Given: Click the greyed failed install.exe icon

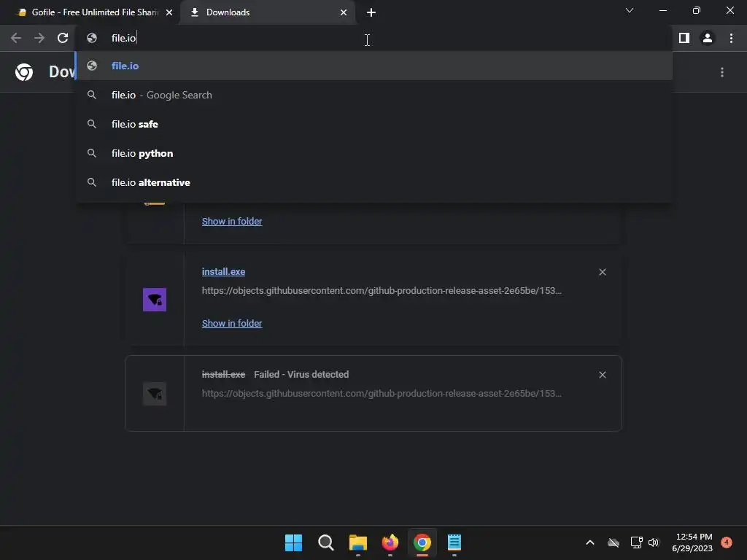Looking at the screenshot, I should (x=155, y=394).
